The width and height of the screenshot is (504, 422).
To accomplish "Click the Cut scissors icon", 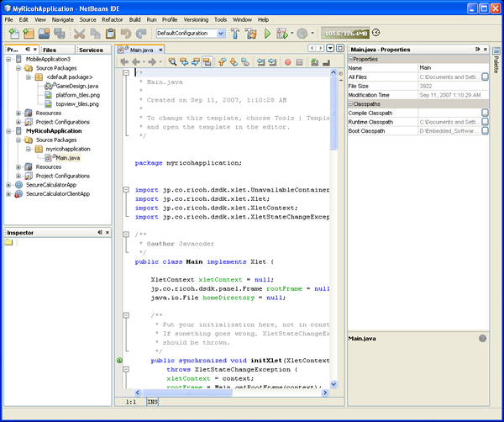I will [79, 34].
